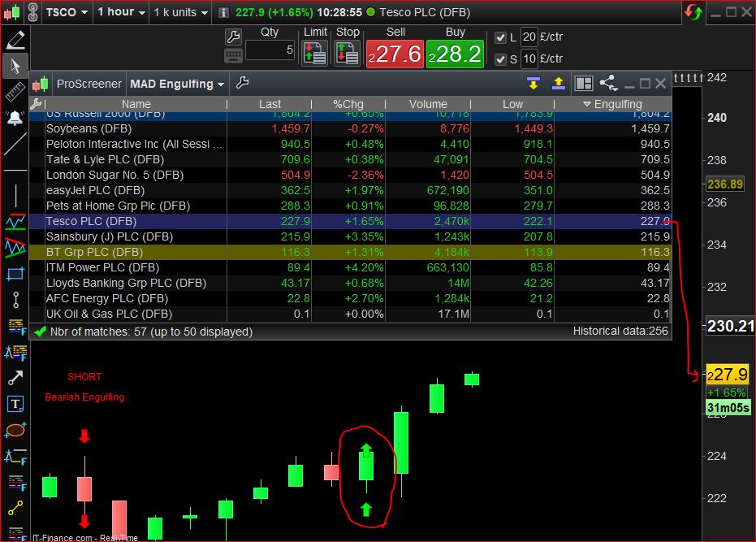756x542 pixels.
Task: Sort by the Engulfing column
Action: 613,104
